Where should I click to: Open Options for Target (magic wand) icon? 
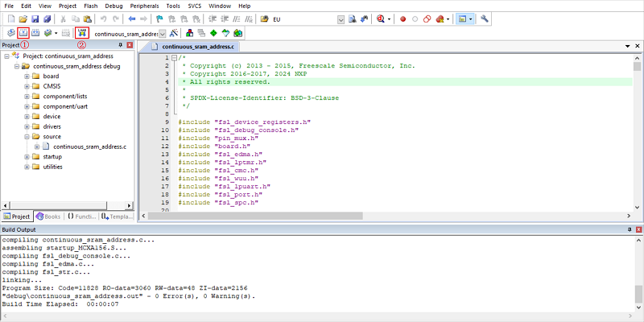pyautogui.click(x=175, y=34)
